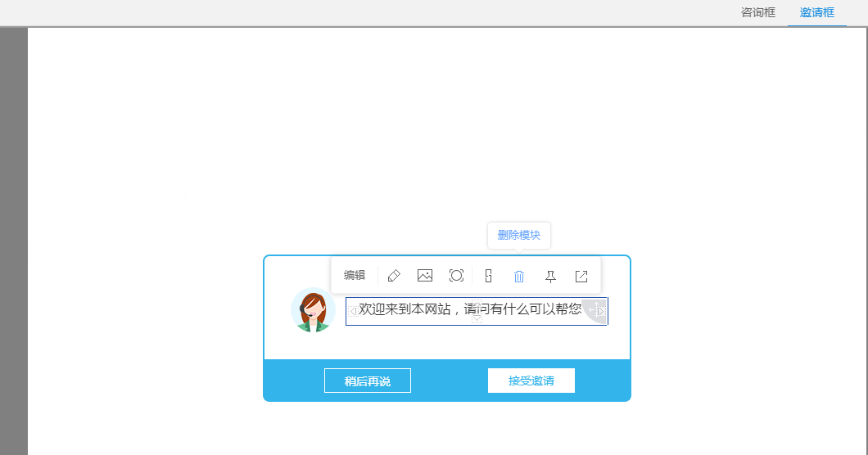868x455 pixels.
Task: Select the 邀请框 tab
Action: tap(816, 12)
